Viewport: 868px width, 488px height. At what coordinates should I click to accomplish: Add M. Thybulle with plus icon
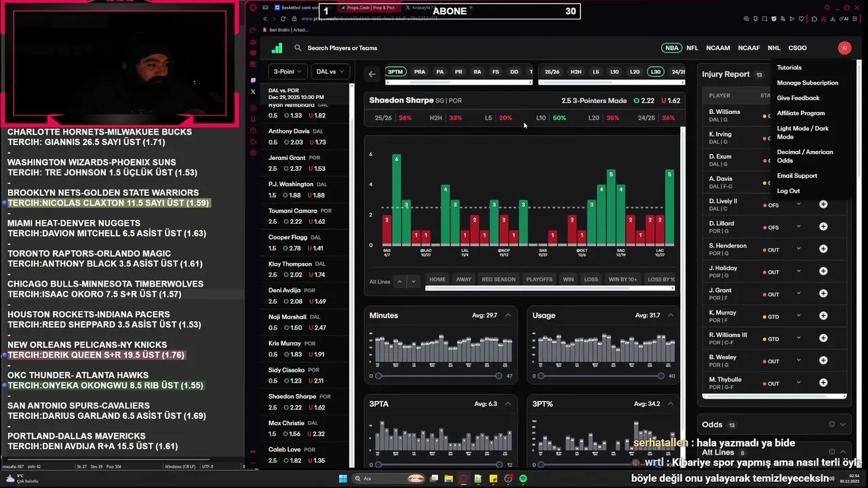pyautogui.click(x=823, y=383)
